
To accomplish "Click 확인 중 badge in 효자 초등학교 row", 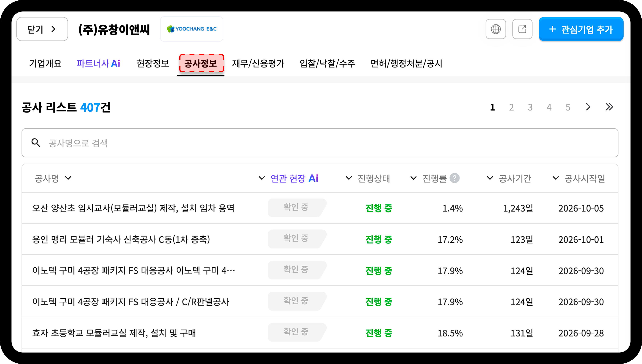I will [x=297, y=332].
